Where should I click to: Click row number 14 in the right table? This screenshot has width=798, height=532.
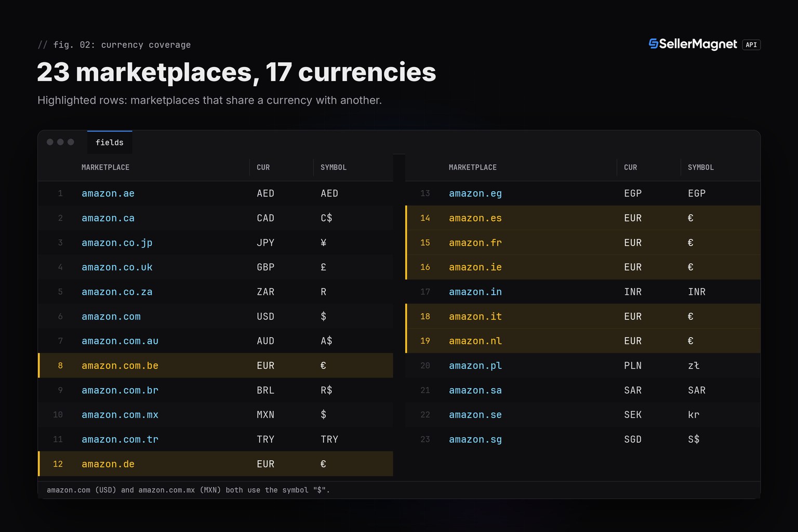[x=425, y=218]
